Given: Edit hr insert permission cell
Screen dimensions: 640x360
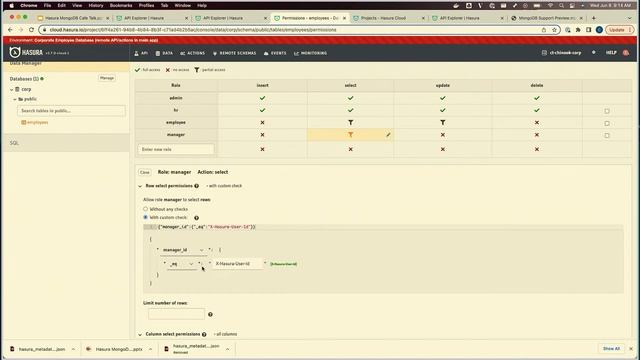Looking at the screenshot, I should tap(262, 110).
